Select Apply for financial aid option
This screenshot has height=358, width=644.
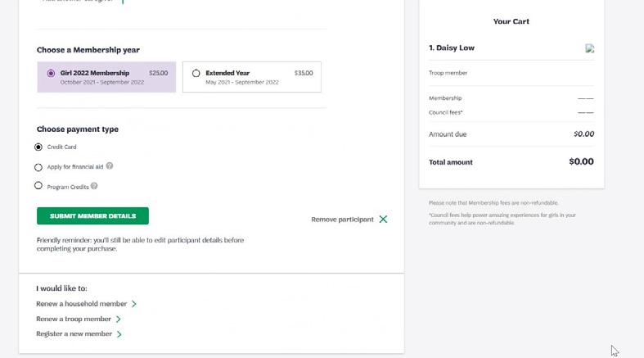pyautogui.click(x=38, y=167)
